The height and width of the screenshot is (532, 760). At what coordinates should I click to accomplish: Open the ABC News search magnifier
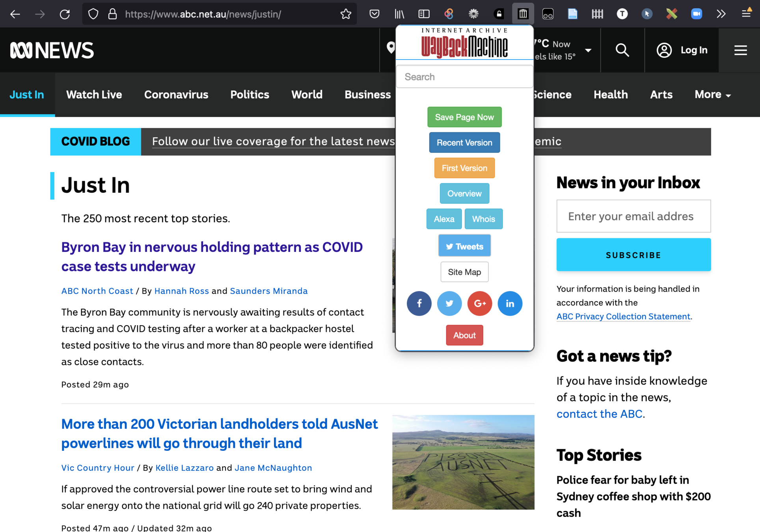click(622, 50)
